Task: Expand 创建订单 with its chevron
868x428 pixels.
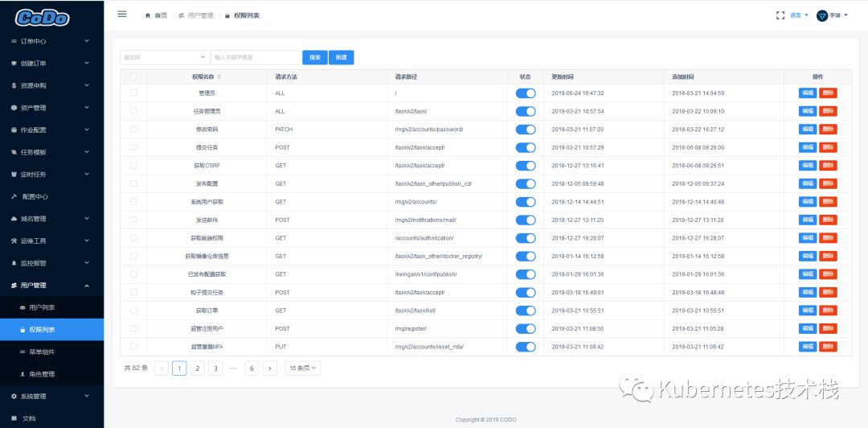Action: click(x=87, y=64)
